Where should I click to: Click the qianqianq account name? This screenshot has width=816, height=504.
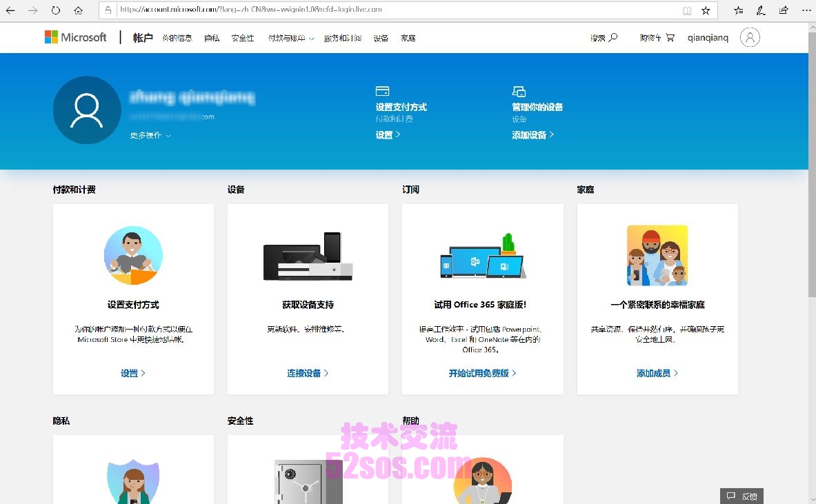click(x=708, y=37)
